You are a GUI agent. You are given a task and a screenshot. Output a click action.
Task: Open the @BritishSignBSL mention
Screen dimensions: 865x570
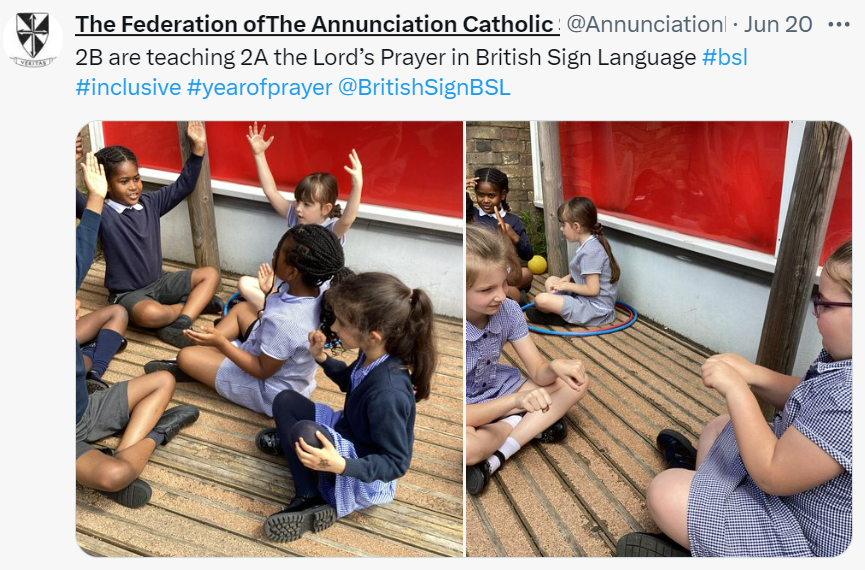pos(424,87)
